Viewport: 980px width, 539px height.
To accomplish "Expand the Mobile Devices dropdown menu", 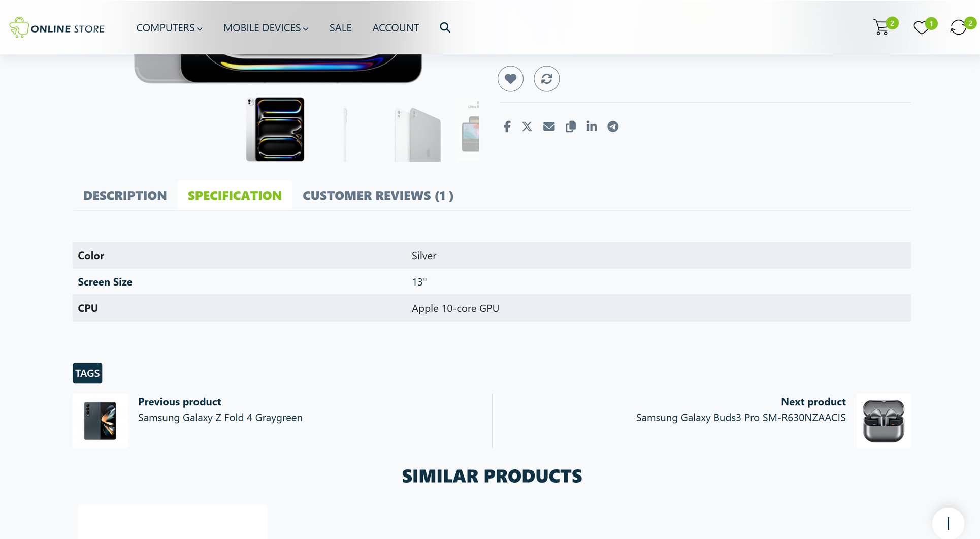I will click(x=266, y=28).
